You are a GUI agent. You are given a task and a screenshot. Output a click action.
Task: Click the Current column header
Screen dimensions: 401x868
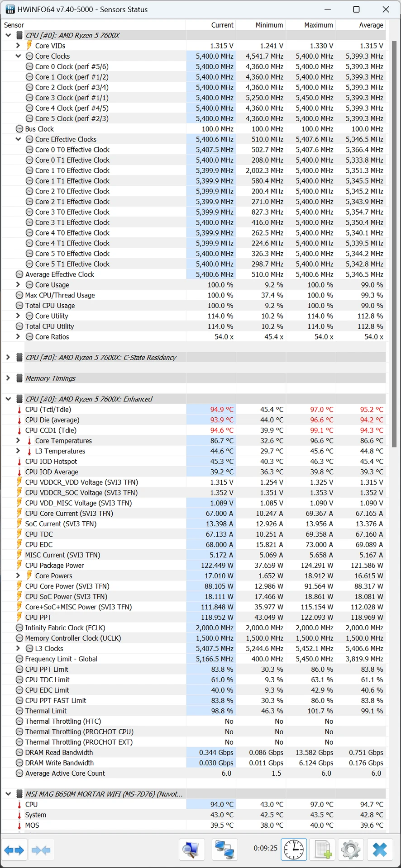tap(211, 25)
